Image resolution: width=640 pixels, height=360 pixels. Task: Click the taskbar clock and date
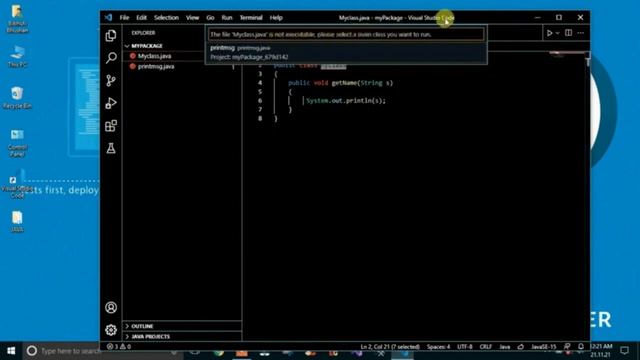[x=601, y=350]
